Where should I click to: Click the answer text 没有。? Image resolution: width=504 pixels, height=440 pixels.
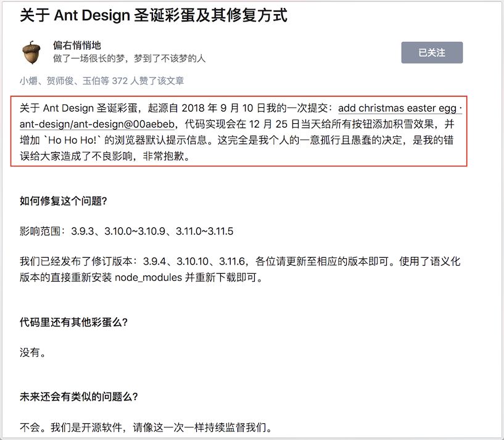(33, 352)
